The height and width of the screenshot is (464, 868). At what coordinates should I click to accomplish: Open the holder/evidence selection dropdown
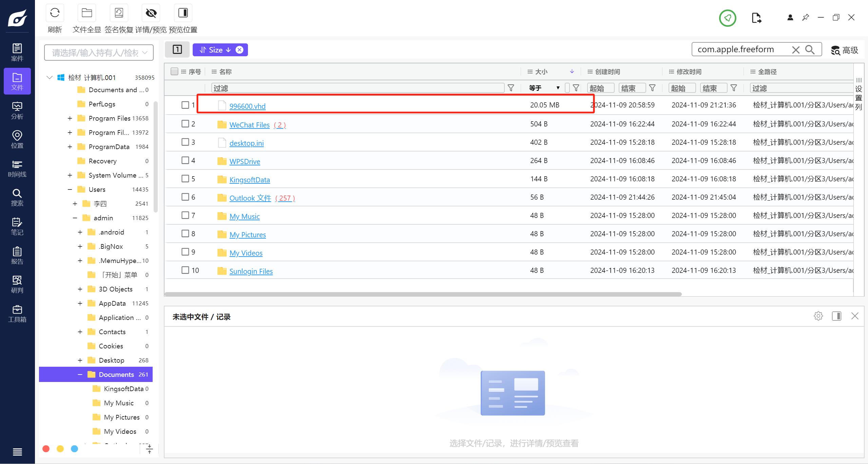(x=99, y=53)
